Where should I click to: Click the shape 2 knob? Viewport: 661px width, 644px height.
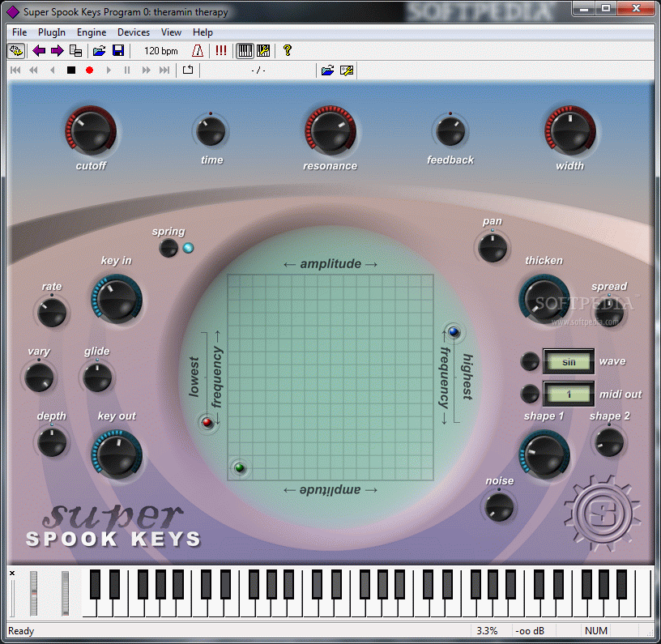[609, 442]
